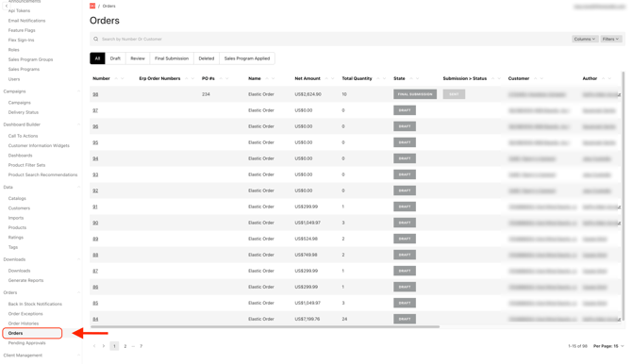Open order number 84
This screenshot has height=364, width=632.
(95, 320)
